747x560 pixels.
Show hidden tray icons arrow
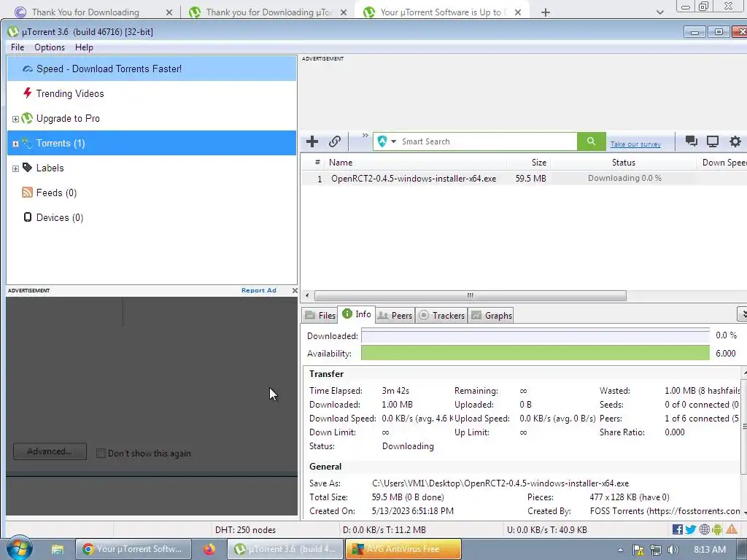(x=620, y=550)
